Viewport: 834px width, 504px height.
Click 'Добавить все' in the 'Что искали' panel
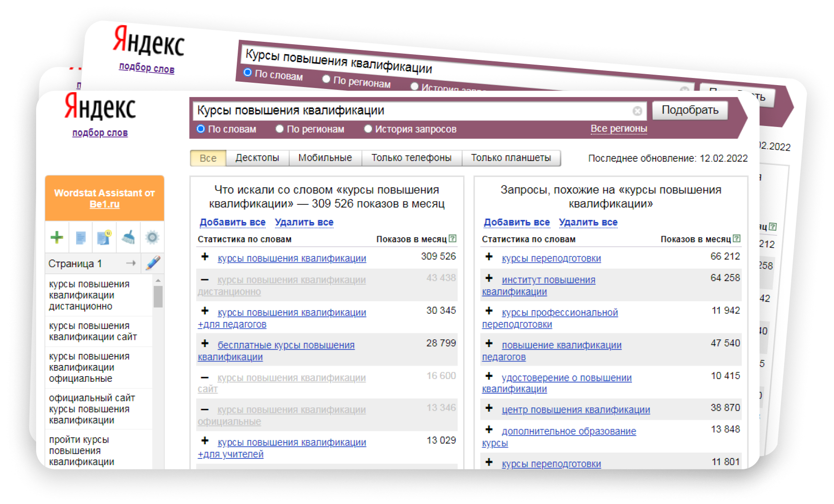(233, 222)
